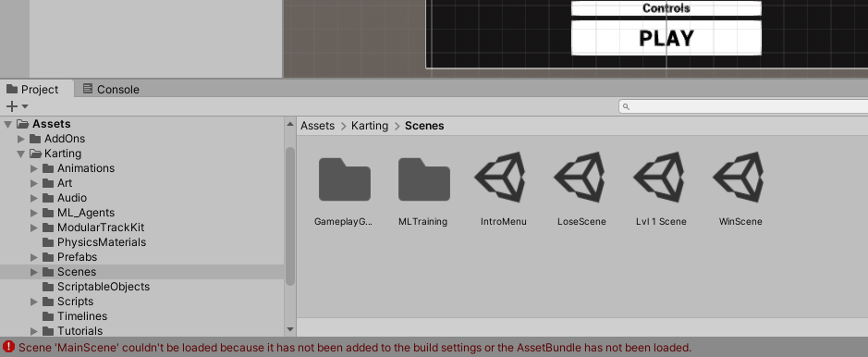Expand the AddOns folder in tree
868x357 pixels.
pyautogui.click(x=21, y=139)
